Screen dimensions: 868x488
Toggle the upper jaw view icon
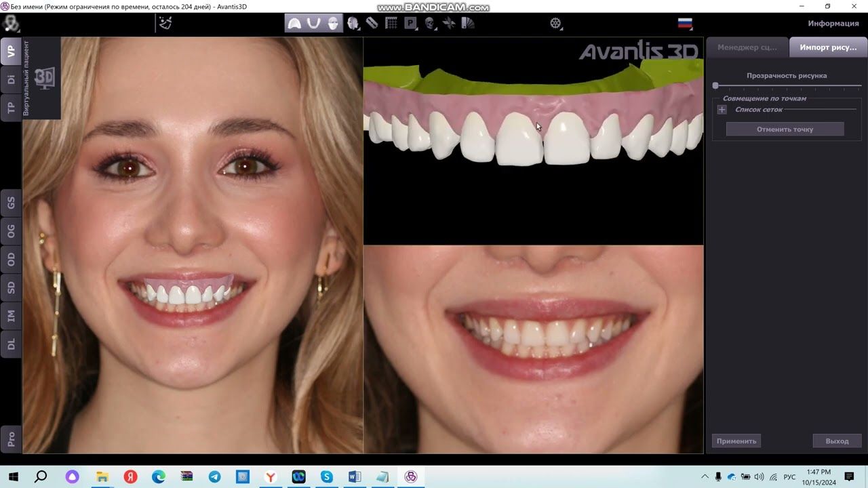pos(294,23)
